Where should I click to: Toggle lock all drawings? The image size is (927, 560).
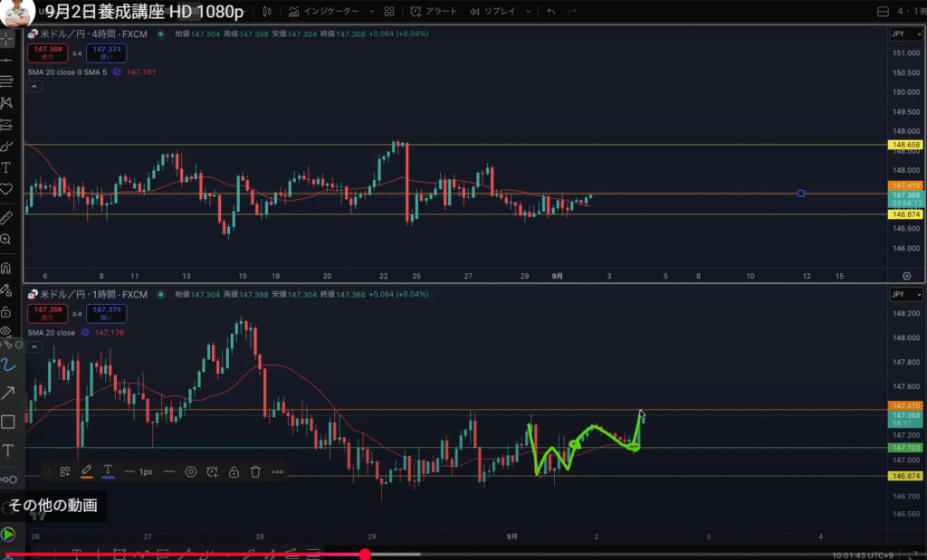pos(7,311)
